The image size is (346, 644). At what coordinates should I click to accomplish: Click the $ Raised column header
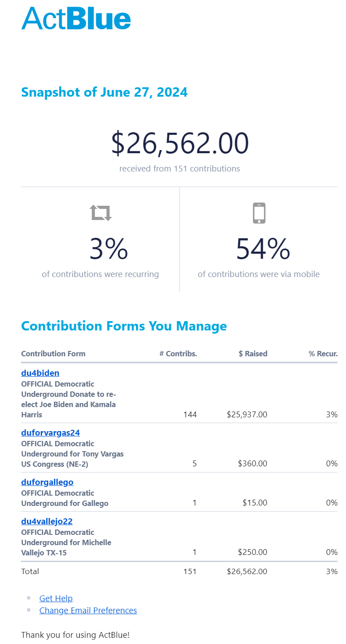click(x=253, y=354)
